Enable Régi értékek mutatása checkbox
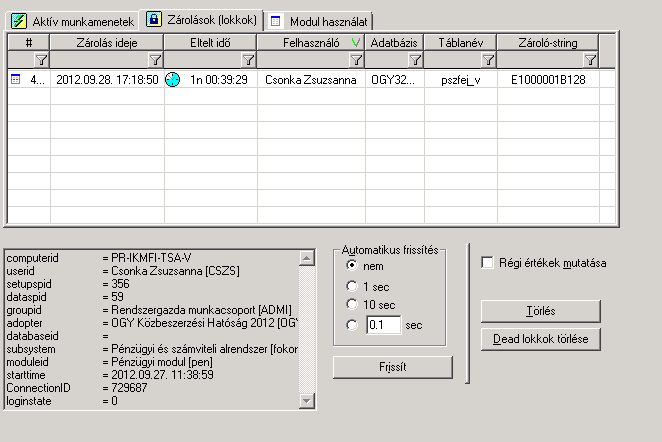This screenshot has width=662, height=442. (x=487, y=263)
